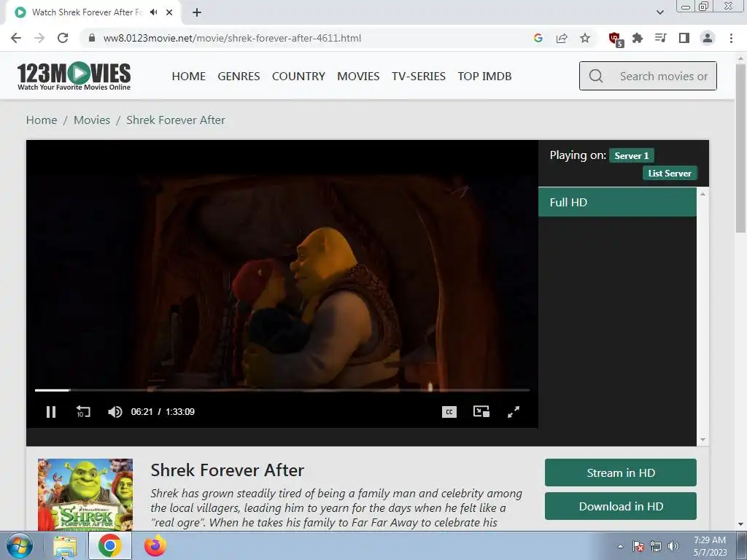Expand the tab search chevron
The width and height of the screenshot is (747, 560).
pos(660,12)
